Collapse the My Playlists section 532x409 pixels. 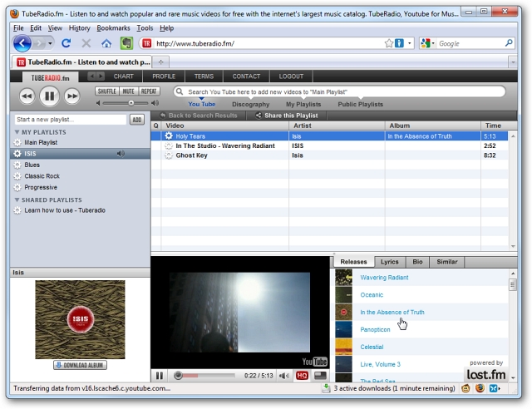pyautogui.click(x=16, y=132)
